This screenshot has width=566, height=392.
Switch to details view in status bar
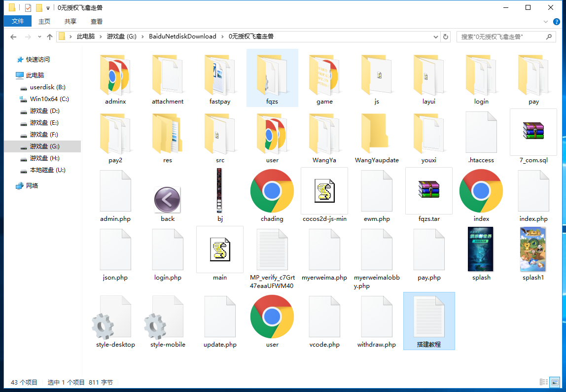(544, 382)
